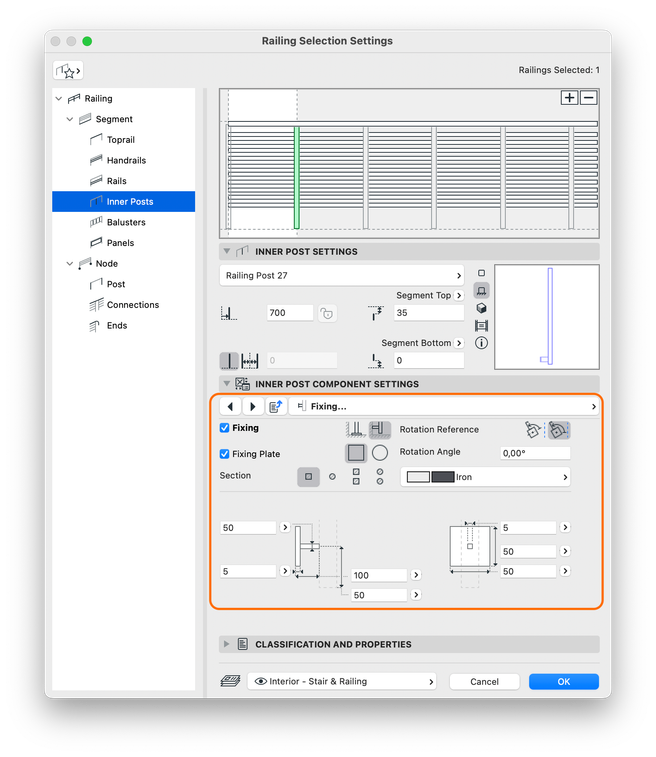Open the Favorites star button
656x757 pixels.
[x=68, y=71]
